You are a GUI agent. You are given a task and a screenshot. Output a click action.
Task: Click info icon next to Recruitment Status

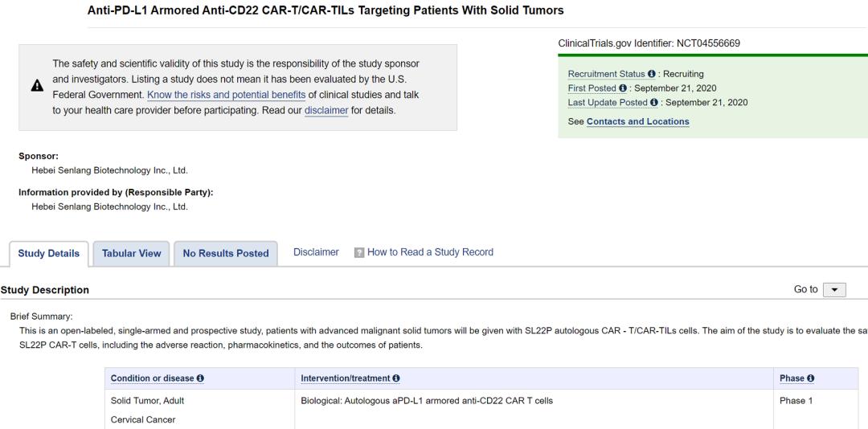click(651, 75)
